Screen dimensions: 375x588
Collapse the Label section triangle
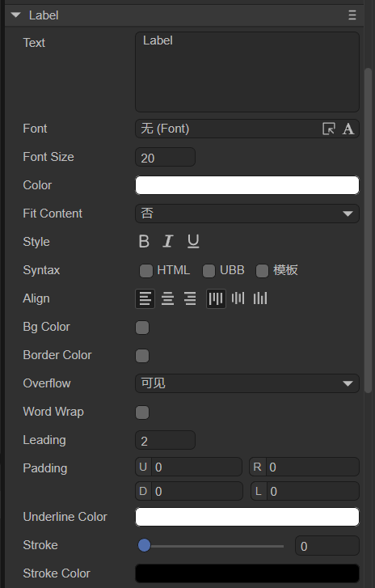point(15,15)
